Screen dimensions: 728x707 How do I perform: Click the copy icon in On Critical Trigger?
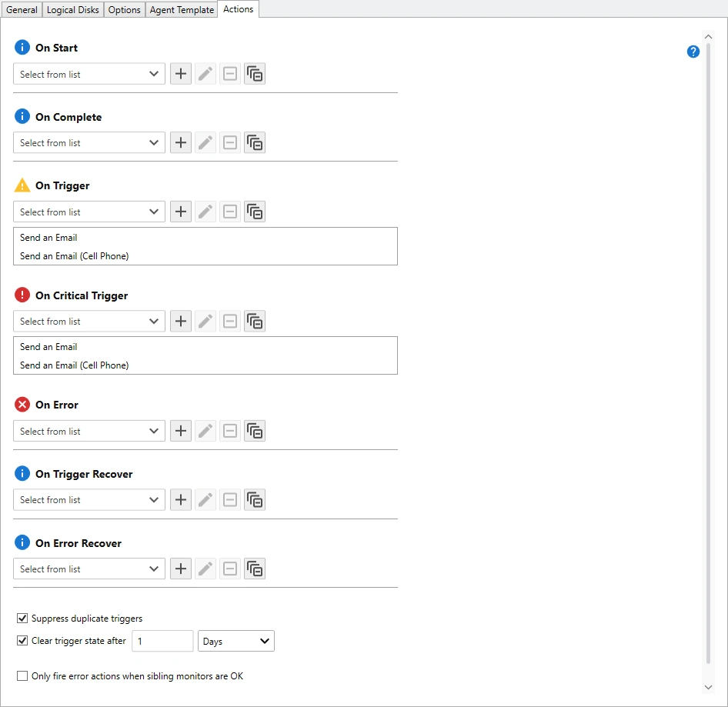pyautogui.click(x=255, y=321)
